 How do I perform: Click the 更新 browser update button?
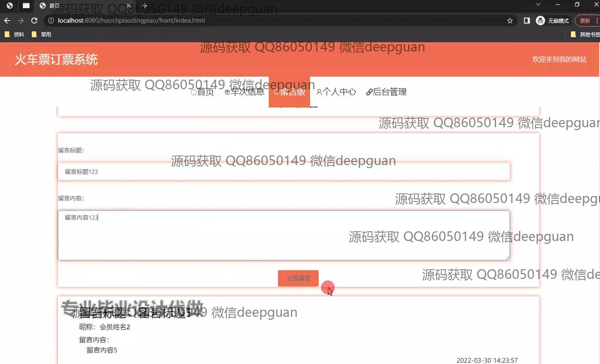(586, 21)
